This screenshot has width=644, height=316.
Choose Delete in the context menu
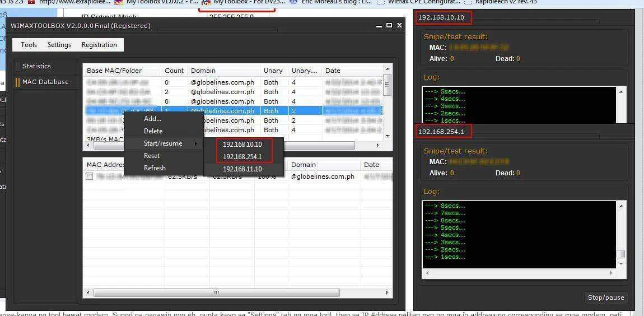pyautogui.click(x=153, y=131)
